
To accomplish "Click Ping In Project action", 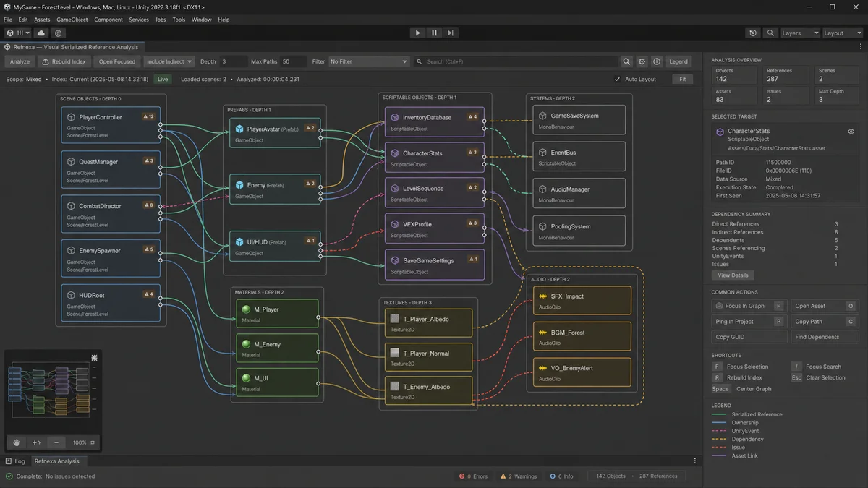I will tap(749, 322).
